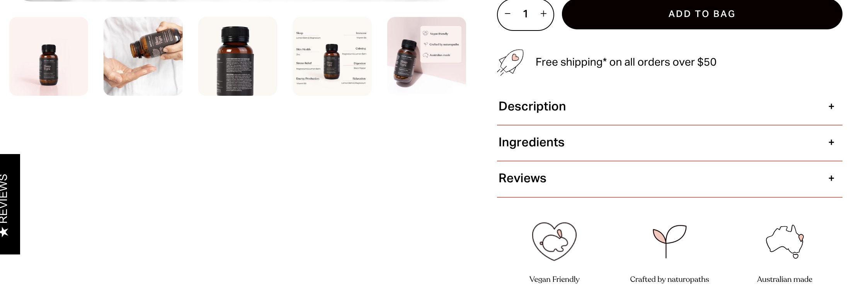This screenshot has width=868, height=295.
Task: Select the bottle on pink background thumbnail
Action: click(x=49, y=56)
